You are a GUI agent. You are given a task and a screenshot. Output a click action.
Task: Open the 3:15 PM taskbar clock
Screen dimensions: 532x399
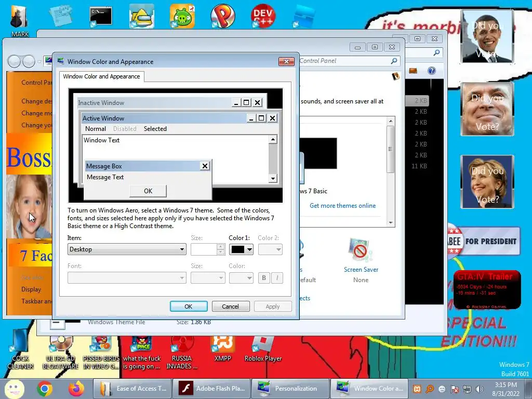click(x=506, y=389)
